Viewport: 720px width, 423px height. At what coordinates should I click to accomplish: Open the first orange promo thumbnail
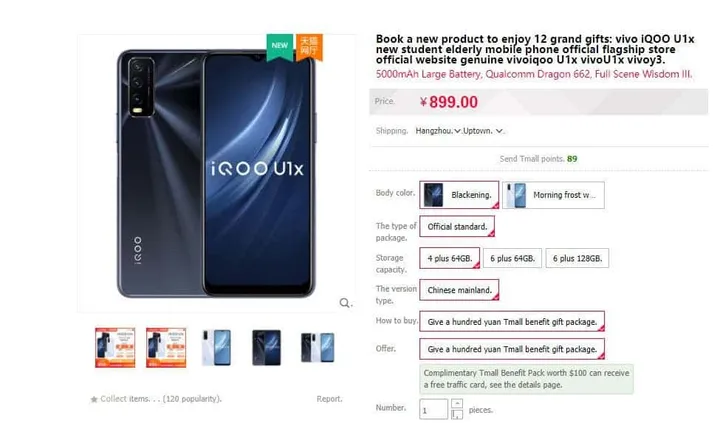(115, 348)
